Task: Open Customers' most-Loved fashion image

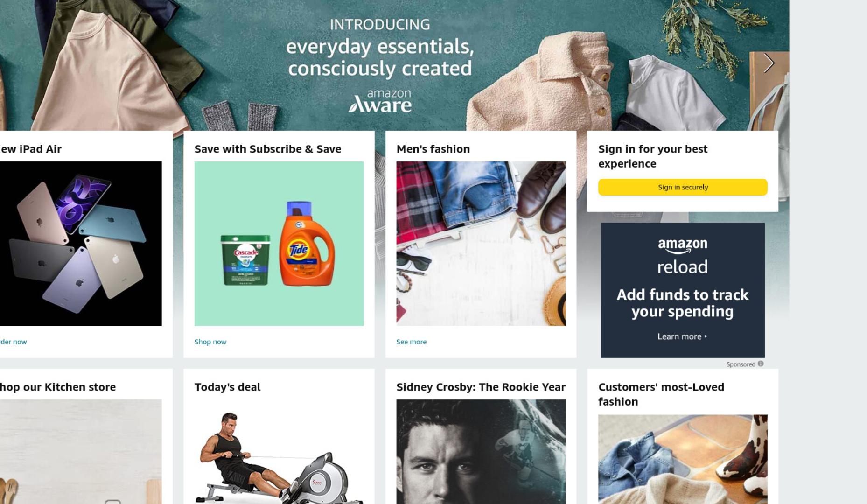Action: (x=683, y=459)
